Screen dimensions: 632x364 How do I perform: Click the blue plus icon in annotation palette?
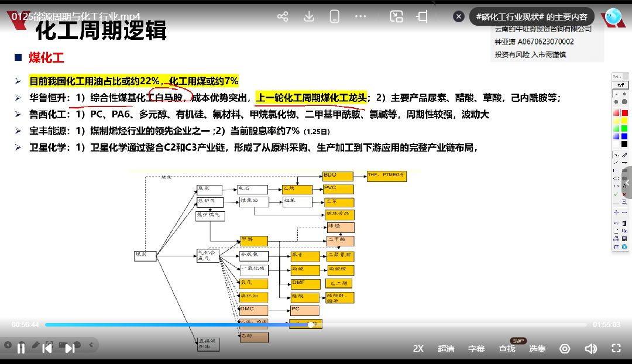coord(616,212)
